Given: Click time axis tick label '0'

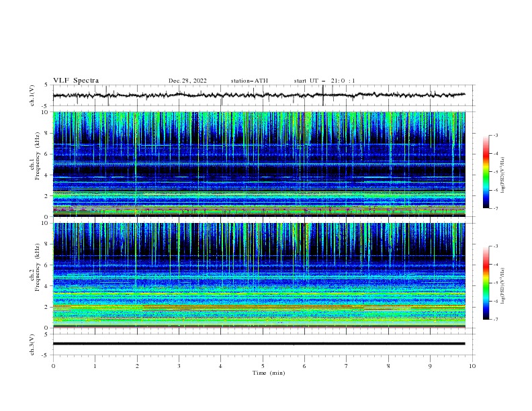Looking at the screenshot, I should click(x=53, y=366).
